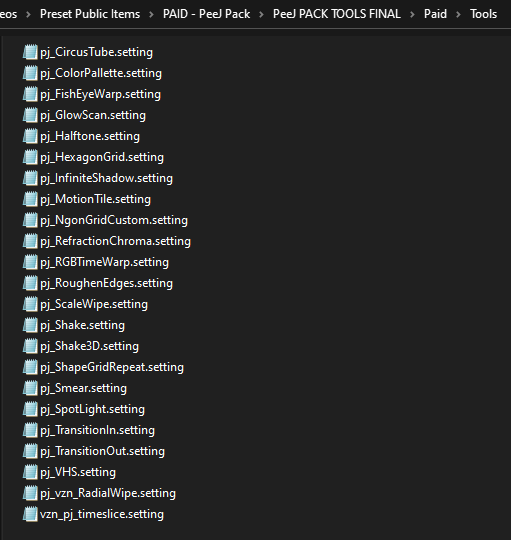Select file name pj_ScaleWipe.setting
Screen dimensions: 511x540
[94, 304]
